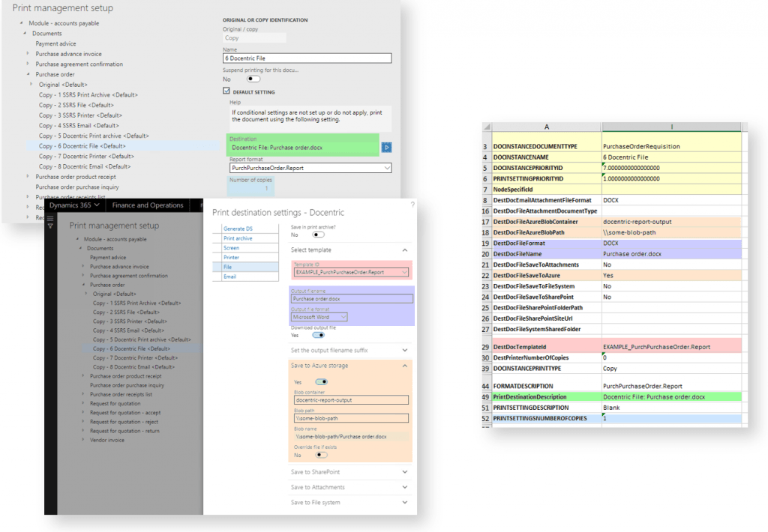768x532 pixels.
Task: Switch to the Generate DS tab
Action: coord(238,229)
